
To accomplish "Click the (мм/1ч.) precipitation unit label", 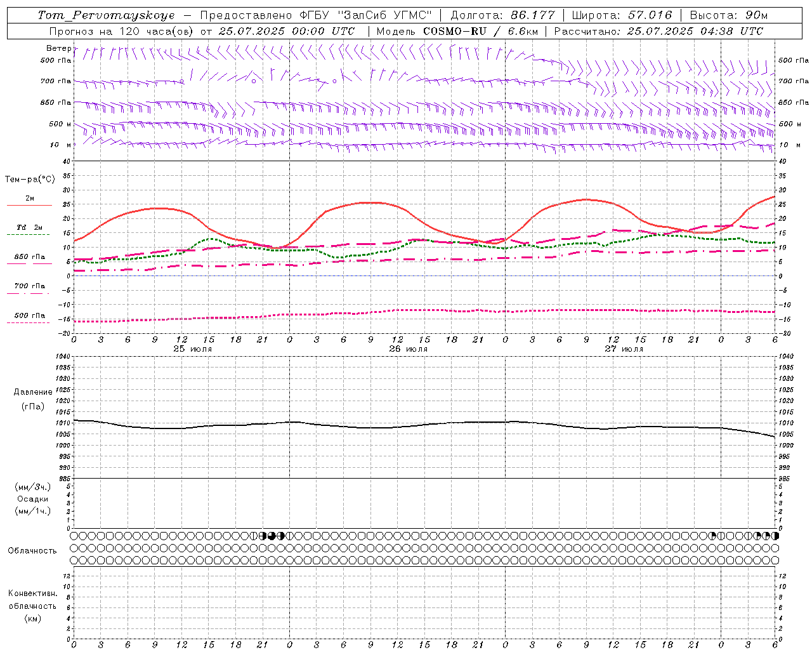I will pyautogui.click(x=33, y=511).
